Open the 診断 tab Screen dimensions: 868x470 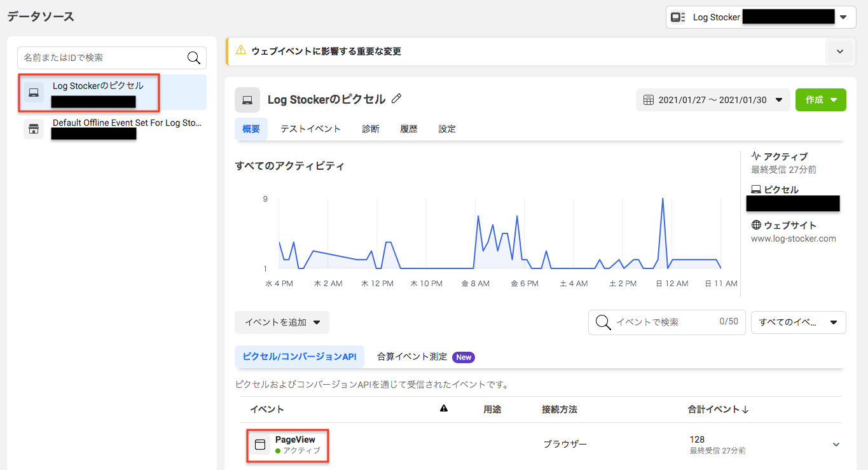coord(371,128)
